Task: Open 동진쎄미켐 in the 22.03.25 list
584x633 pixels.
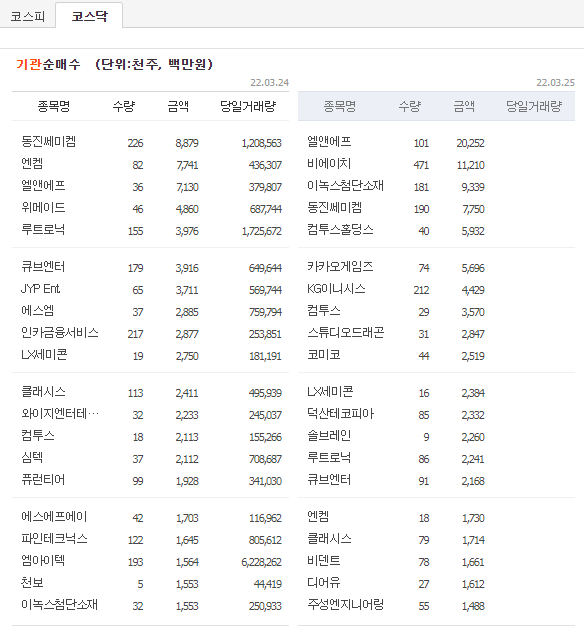Action: click(x=334, y=208)
